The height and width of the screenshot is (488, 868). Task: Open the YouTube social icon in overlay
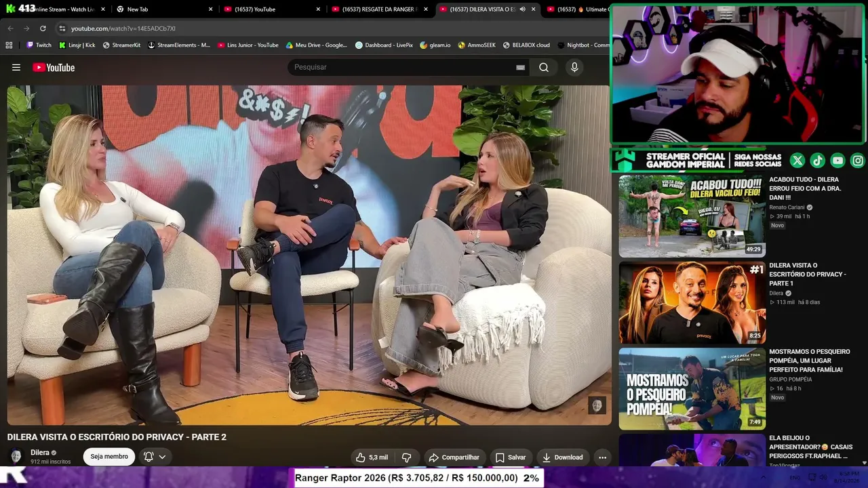point(838,161)
